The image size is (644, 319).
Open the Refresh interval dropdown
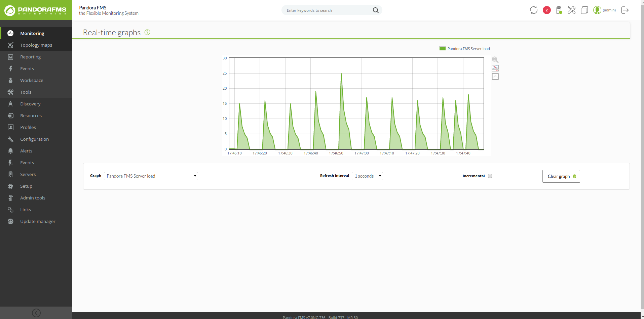[367, 176]
